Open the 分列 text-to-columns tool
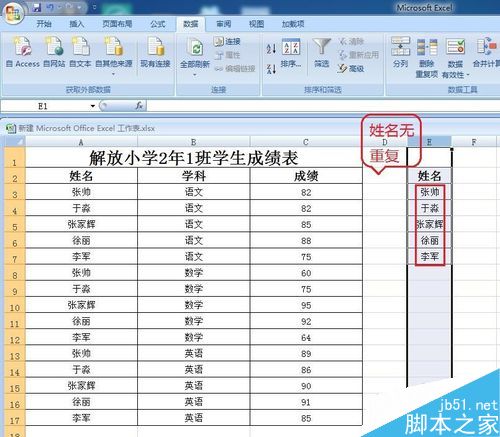Image resolution: width=500 pixels, height=437 pixels. coord(400,52)
